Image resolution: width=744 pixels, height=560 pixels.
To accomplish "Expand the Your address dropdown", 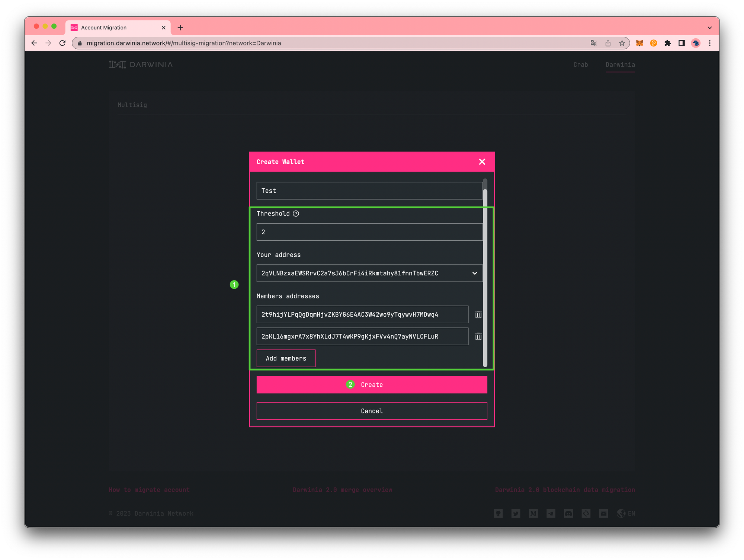I will pyautogui.click(x=475, y=273).
